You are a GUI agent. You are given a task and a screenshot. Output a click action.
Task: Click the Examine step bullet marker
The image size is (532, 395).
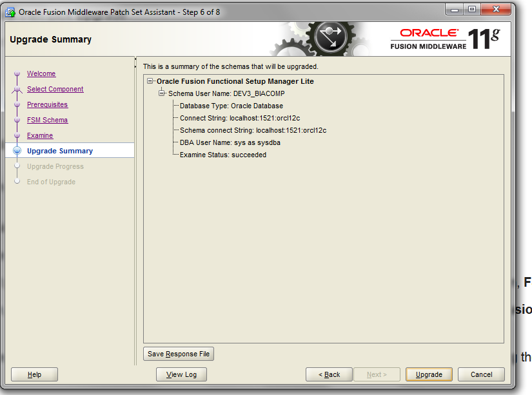17,135
